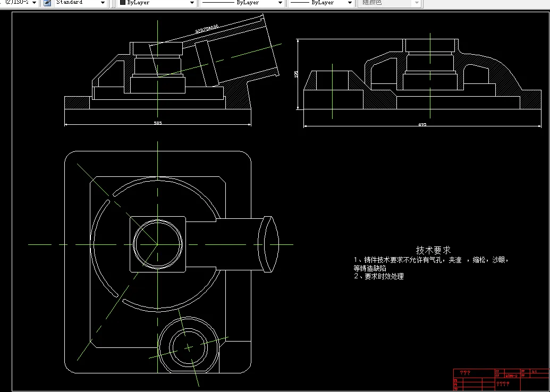Open the dimension style list showing ISO-2
Image resolution: width=550 pixels, height=392 pixels.
click(x=33, y=2)
